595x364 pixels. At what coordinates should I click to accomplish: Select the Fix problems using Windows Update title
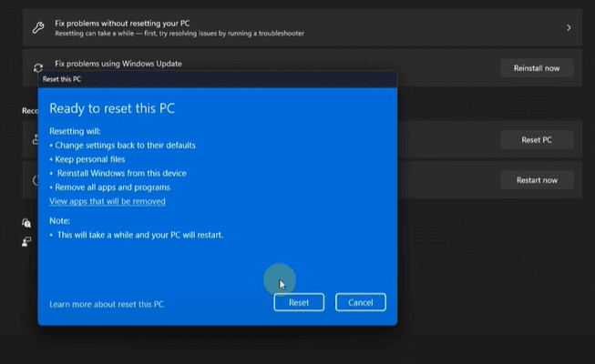tap(118, 64)
